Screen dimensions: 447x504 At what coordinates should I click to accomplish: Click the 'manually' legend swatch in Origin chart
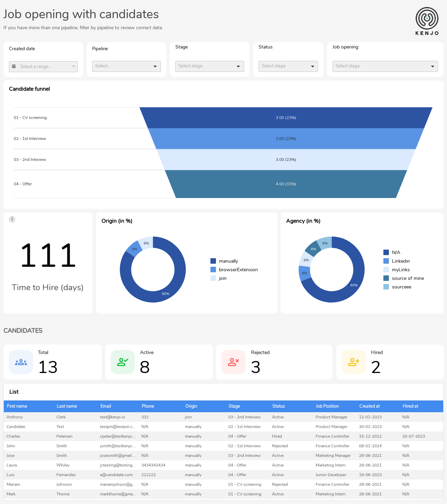pyautogui.click(x=213, y=261)
